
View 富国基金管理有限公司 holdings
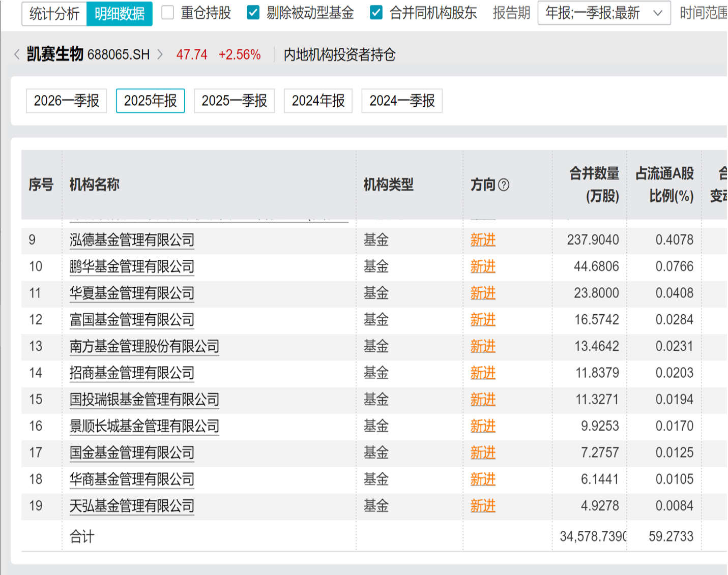tap(132, 320)
